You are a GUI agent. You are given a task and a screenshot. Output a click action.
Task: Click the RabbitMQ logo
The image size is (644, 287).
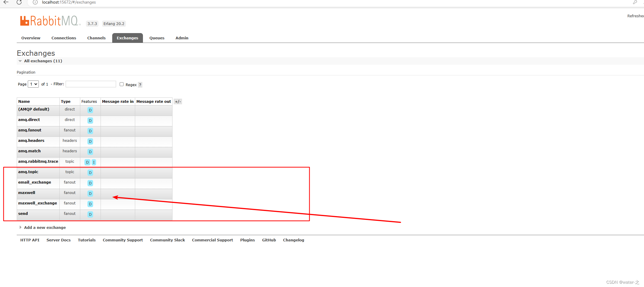pyautogui.click(x=50, y=21)
